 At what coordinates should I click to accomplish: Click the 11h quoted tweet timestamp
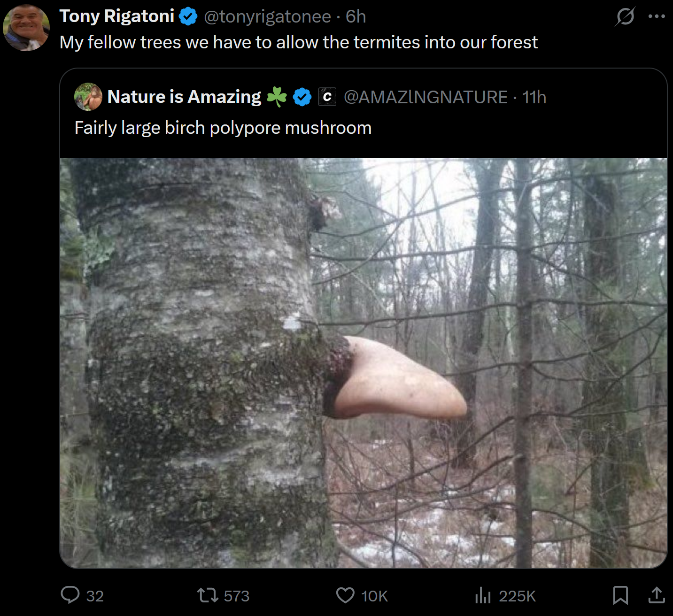pyautogui.click(x=534, y=97)
